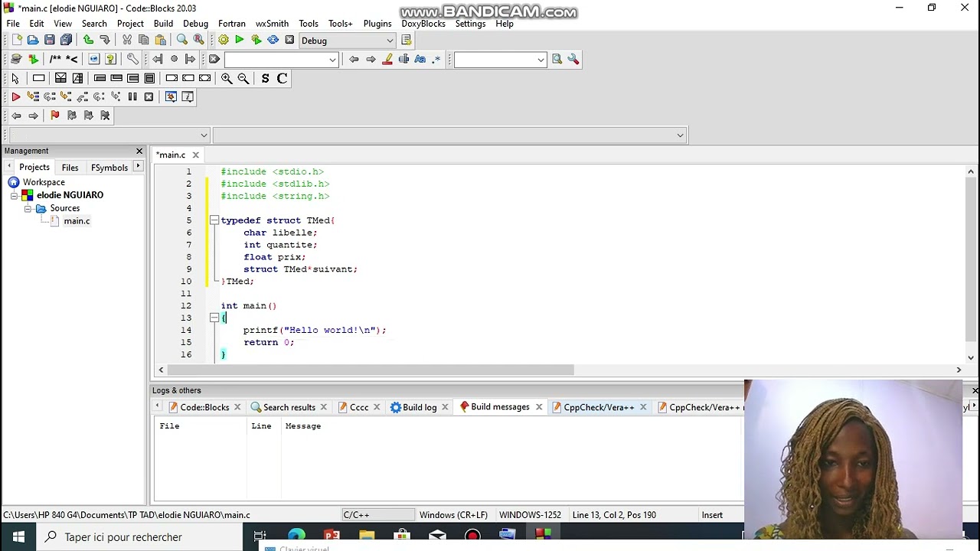This screenshot has height=551, width=980.
Task: Click the Find magnifier icon in toolbar
Action: [182, 40]
